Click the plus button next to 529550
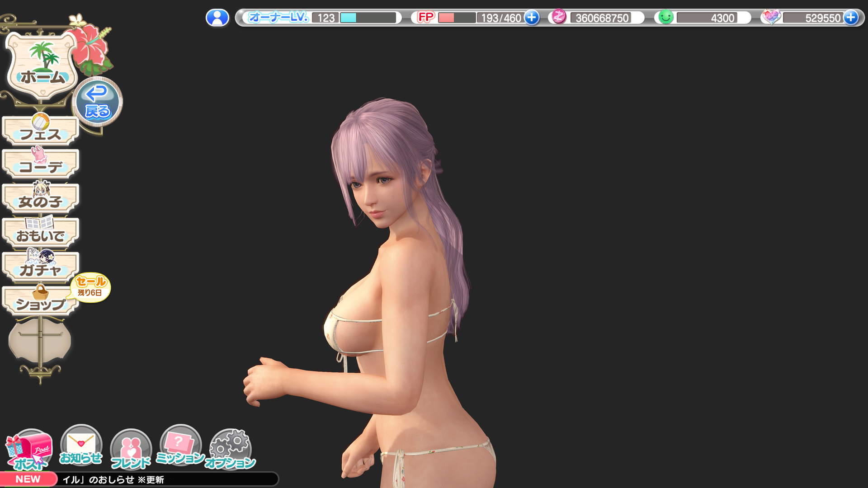 point(851,18)
